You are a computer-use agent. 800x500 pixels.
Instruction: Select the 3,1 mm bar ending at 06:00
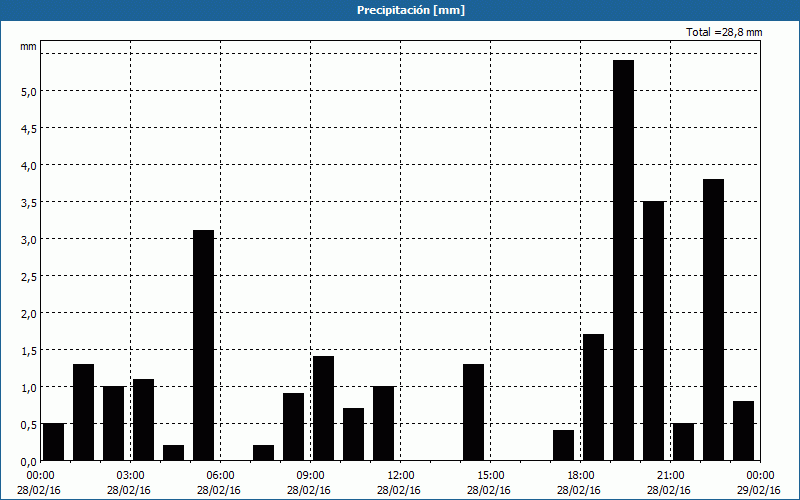[x=204, y=345]
